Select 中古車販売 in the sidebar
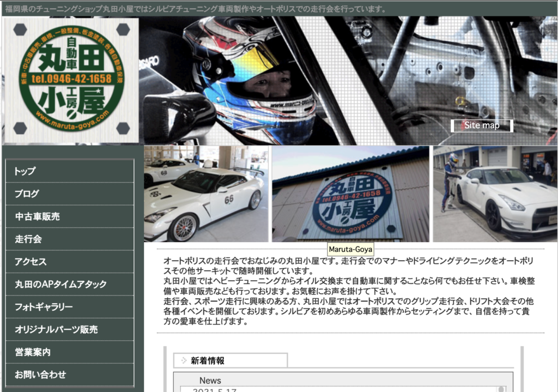 point(69,216)
